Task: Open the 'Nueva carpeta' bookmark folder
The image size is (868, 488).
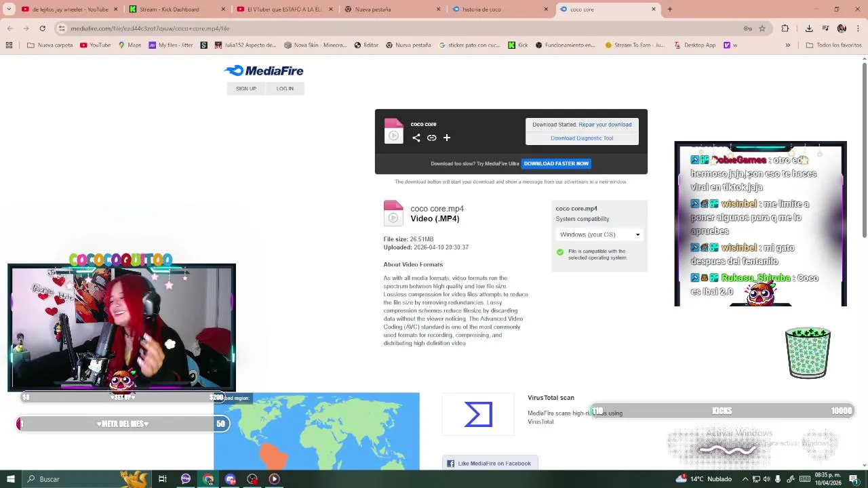Action: coord(50,45)
